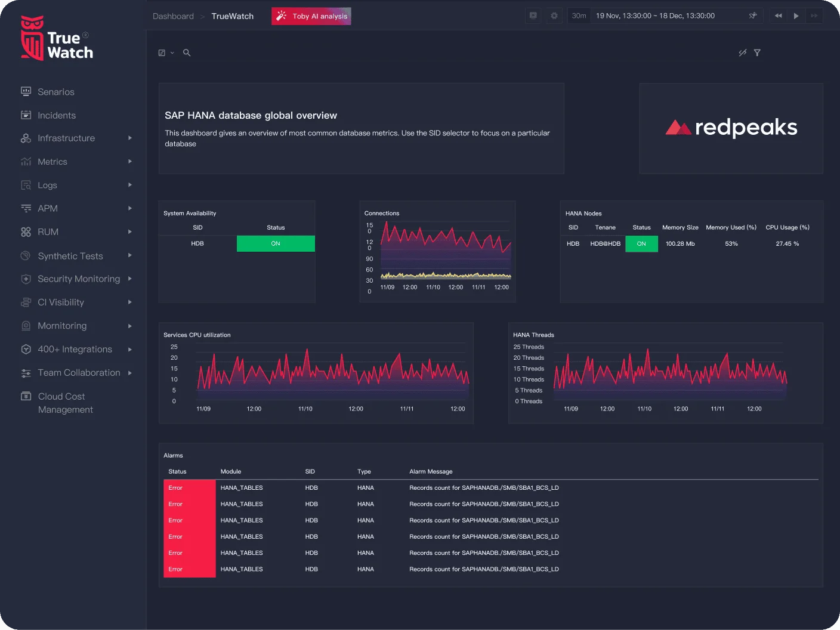Open Senarios in the sidebar
The image size is (840, 630).
point(55,92)
